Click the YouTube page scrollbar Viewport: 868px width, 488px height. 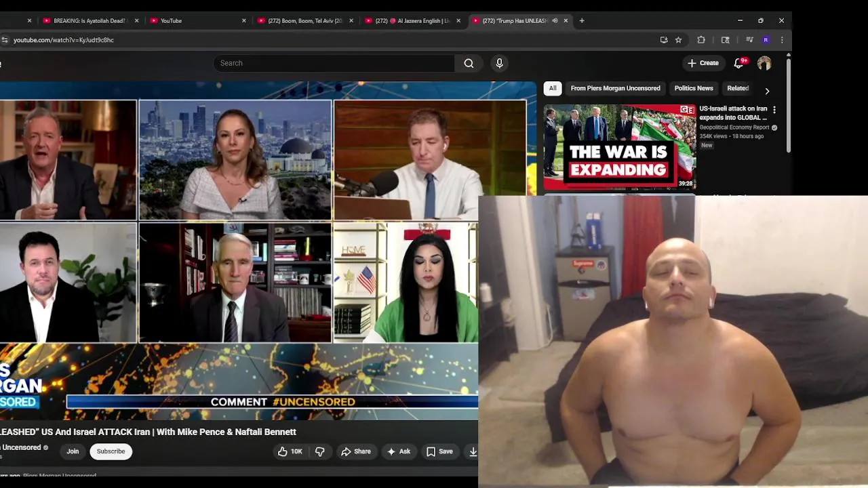click(788, 107)
